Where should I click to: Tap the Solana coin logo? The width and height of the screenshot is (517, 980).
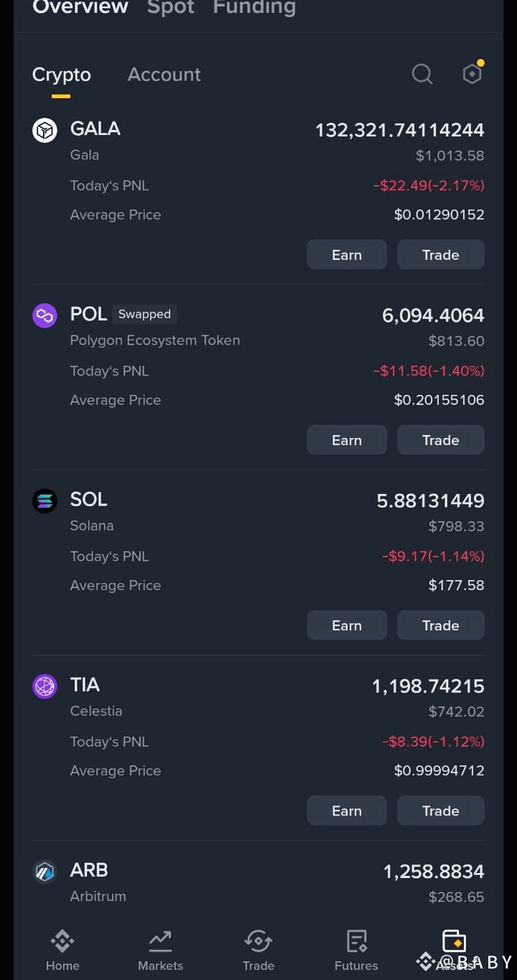(x=45, y=500)
